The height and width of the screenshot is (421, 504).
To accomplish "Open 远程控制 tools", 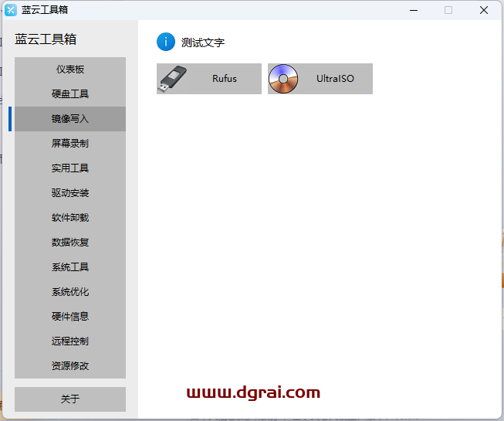I will click(x=70, y=341).
